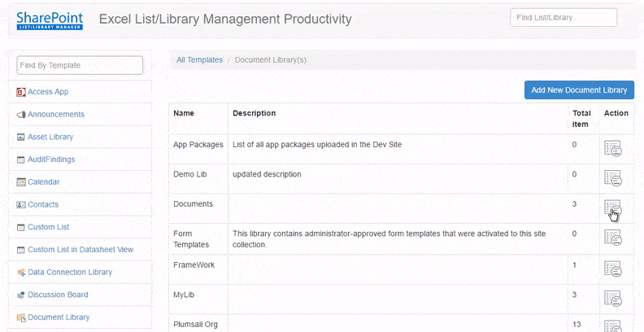Click 'updated description' text
Viewport: 644px width, 332px height.
(x=267, y=174)
